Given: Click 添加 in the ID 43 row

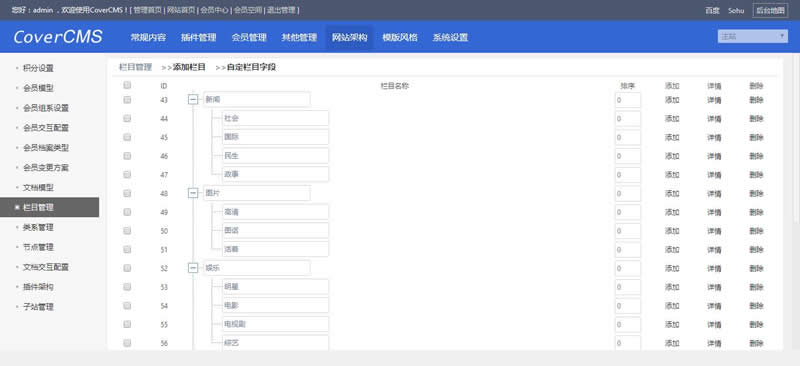Looking at the screenshot, I should click(x=672, y=100).
